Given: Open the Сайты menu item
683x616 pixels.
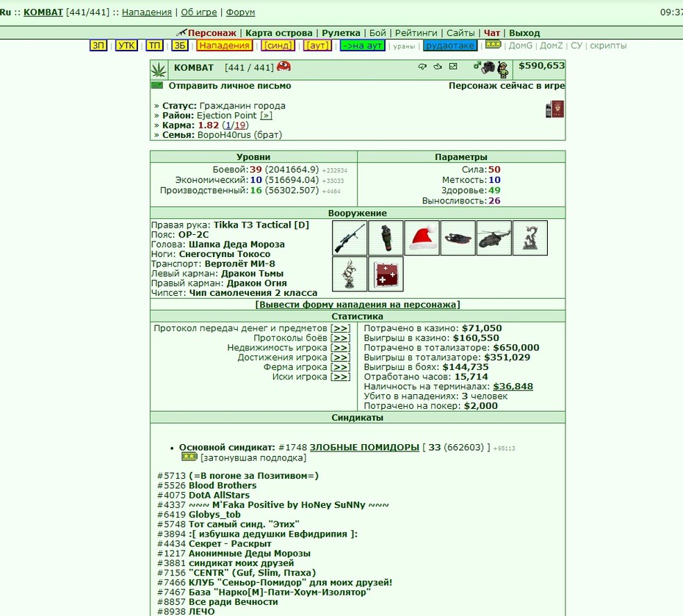Looking at the screenshot, I should click(460, 33).
